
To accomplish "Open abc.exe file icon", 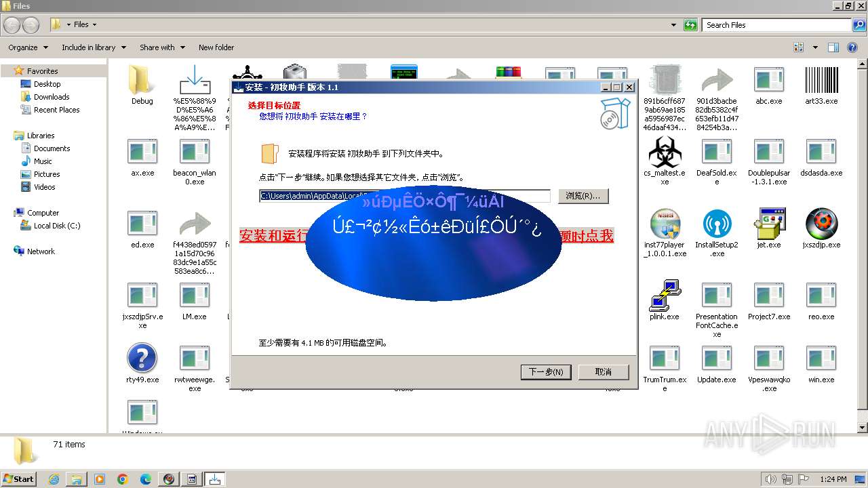I will click(769, 80).
